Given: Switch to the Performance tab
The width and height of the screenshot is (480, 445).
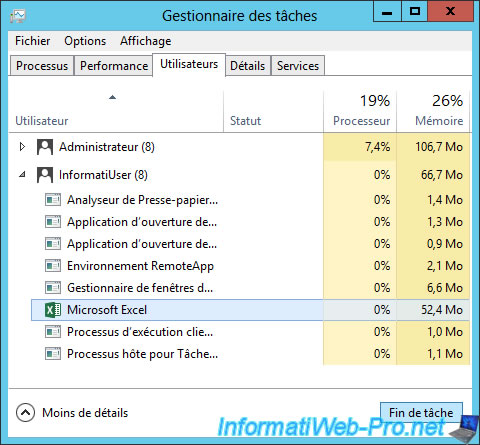Looking at the screenshot, I should pos(114,66).
